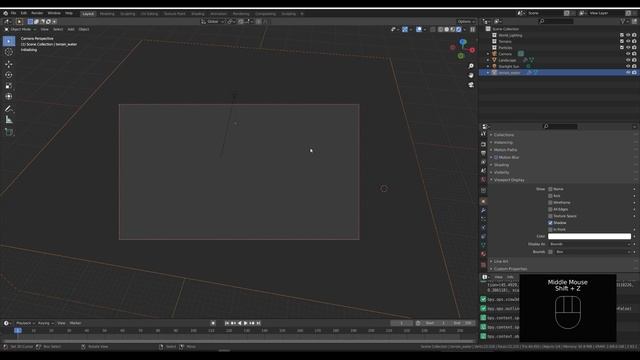Click the outliner filter funnel icon
Viewport: 640px width, 360px height.
tap(623, 21)
